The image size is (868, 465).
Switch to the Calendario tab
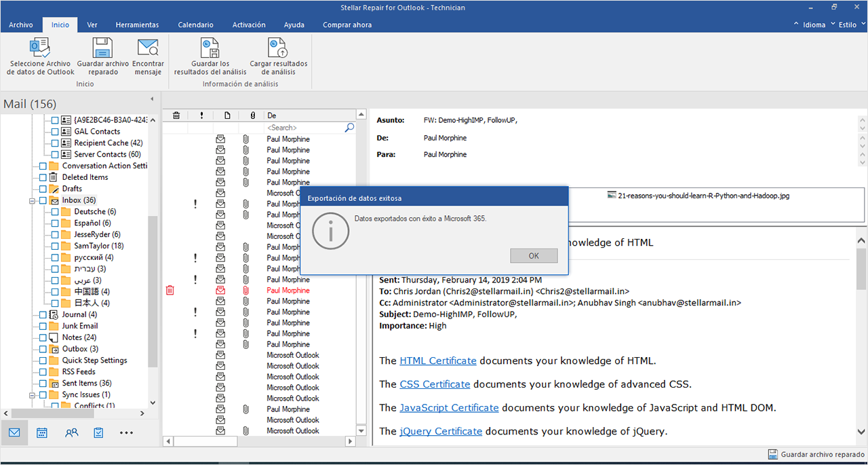[x=196, y=24]
